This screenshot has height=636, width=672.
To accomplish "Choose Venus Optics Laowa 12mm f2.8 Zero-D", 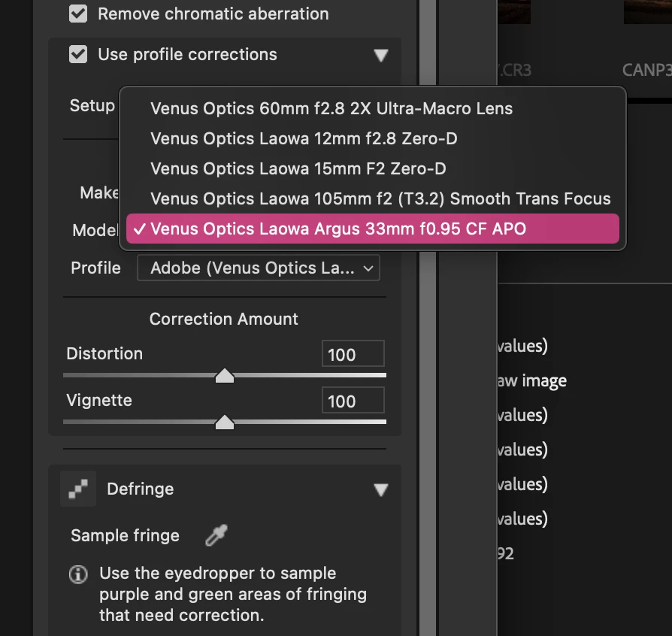I will pos(372,138).
